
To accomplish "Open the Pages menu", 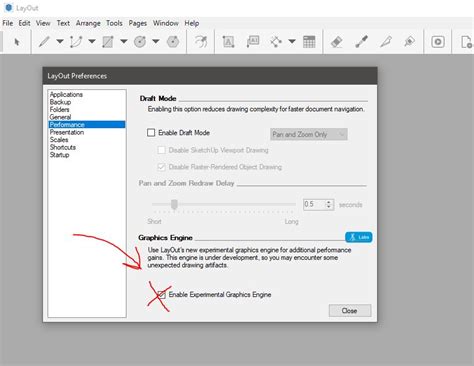I will tap(138, 23).
